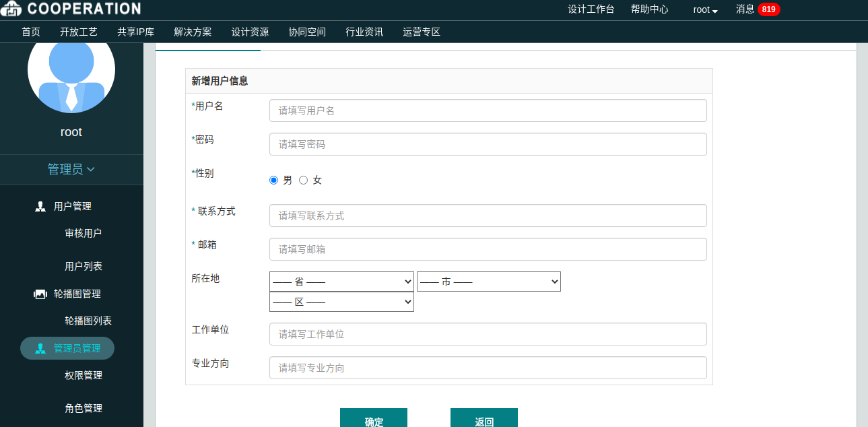Collapse the 管理员 sidebar section

[71, 170]
